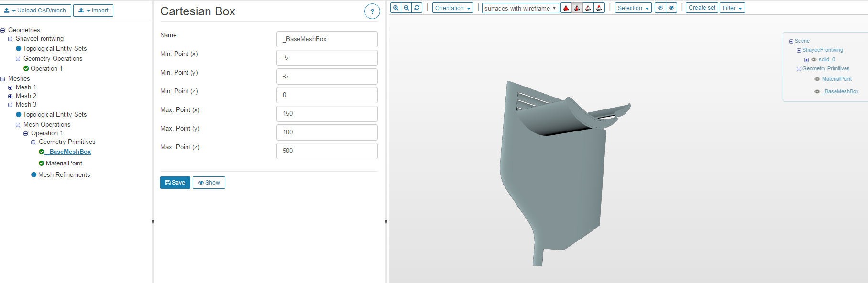Expand the Mesh 1 node
This screenshot has height=283, width=868.
[x=11, y=87]
